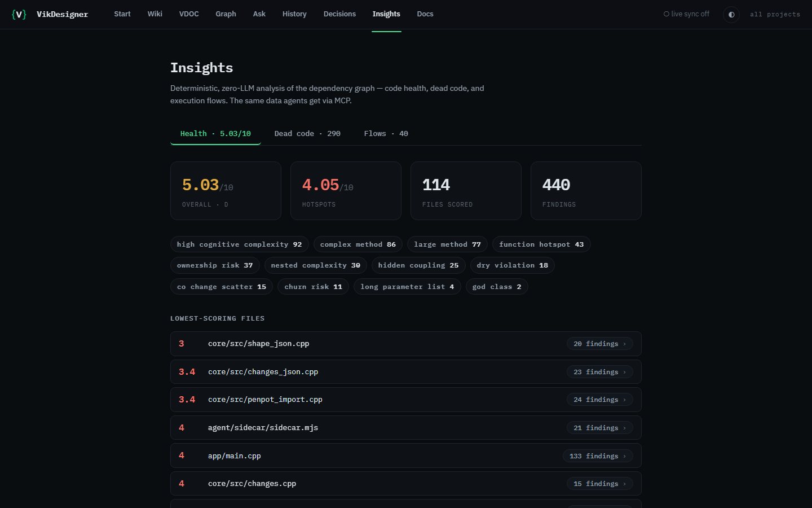Expand 15 findings for core/src/changes.cpp
Viewport: 812px width, 508px height.
coord(599,484)
